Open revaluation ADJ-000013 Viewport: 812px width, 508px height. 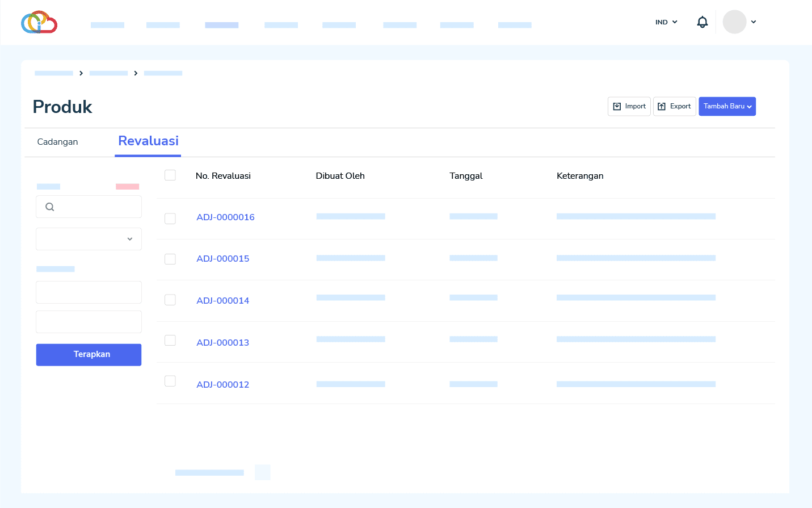point(223,343)
